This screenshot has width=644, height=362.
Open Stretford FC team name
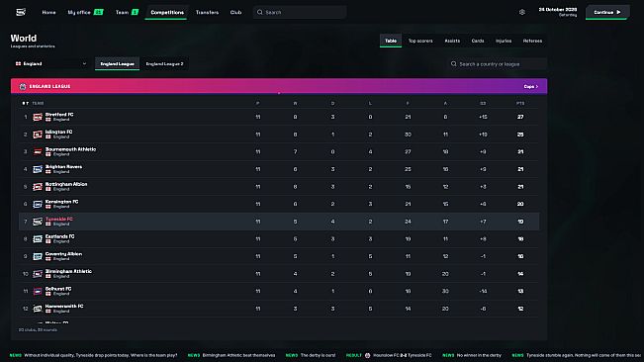[x=59, y=115]
